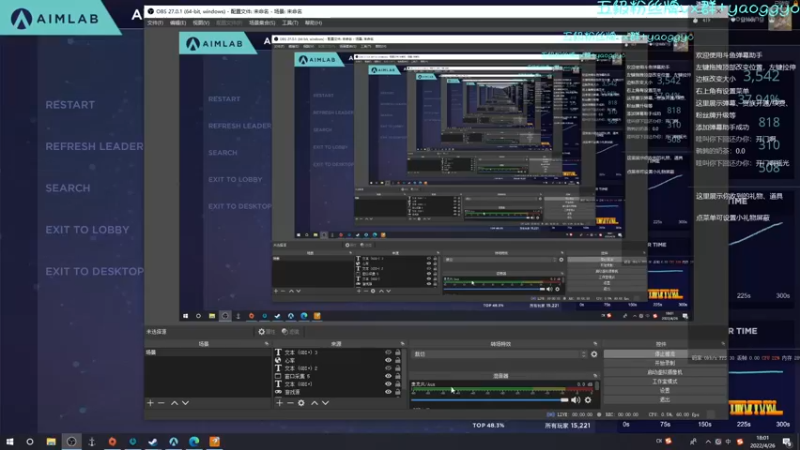Undock the Controls panel via its header icon
This screenshot has width=800, height=450.
pyautogui.click(x=723, y=344)
